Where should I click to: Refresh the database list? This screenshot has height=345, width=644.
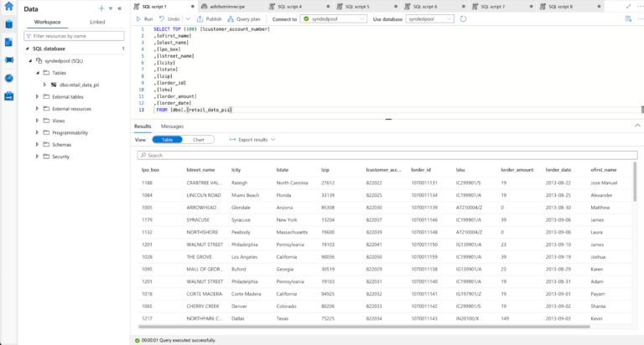pyautogui.click(x=464, y=18)
